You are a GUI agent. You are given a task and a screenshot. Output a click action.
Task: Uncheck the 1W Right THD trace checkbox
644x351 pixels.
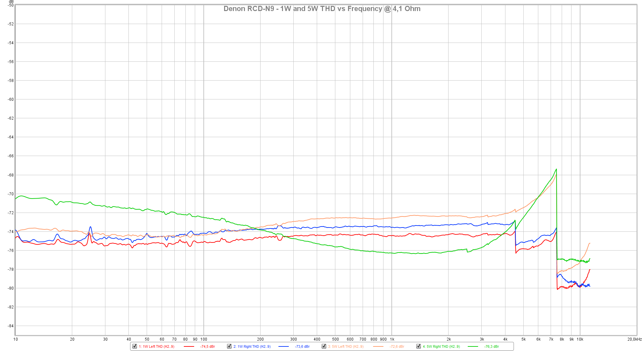click(229, 346)
